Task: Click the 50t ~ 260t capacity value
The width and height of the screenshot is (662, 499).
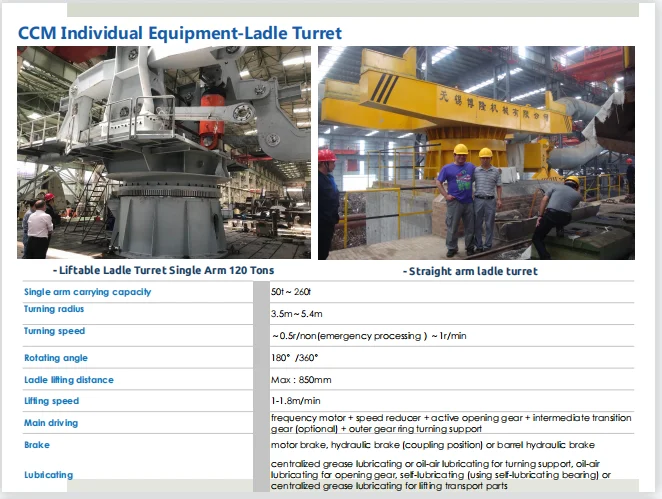Action: pyautogui.click(x=298, y=292)
